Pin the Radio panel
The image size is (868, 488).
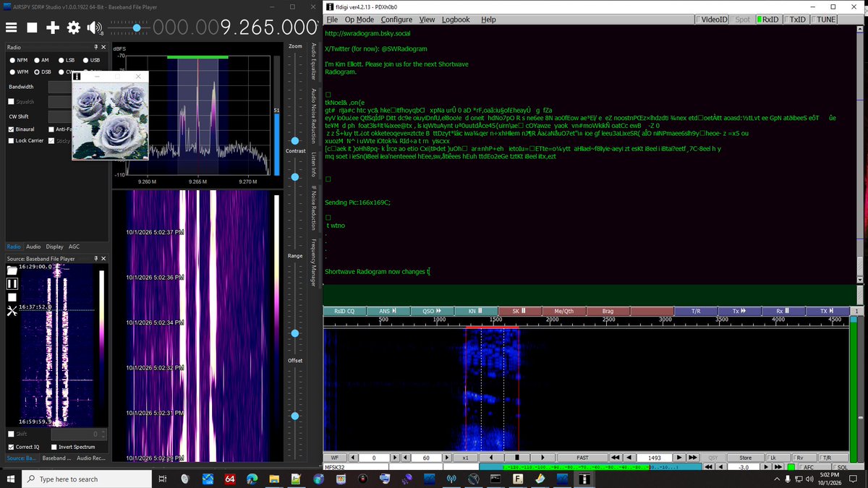point(95,47)
